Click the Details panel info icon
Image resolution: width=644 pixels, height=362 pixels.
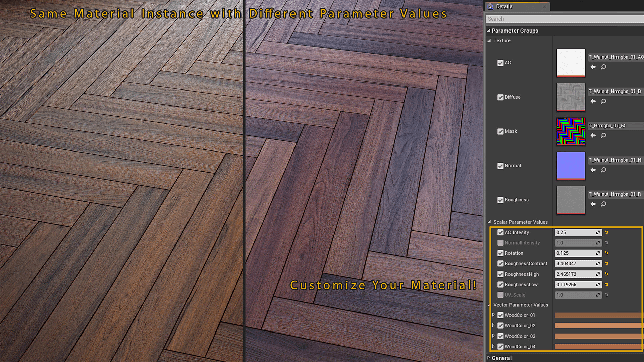(x=490, y=6)
